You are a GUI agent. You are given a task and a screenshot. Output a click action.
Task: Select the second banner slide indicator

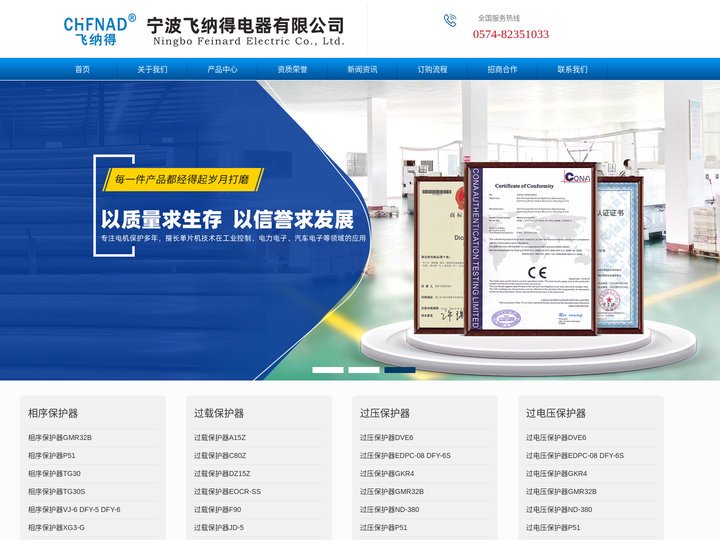point(364,370)
